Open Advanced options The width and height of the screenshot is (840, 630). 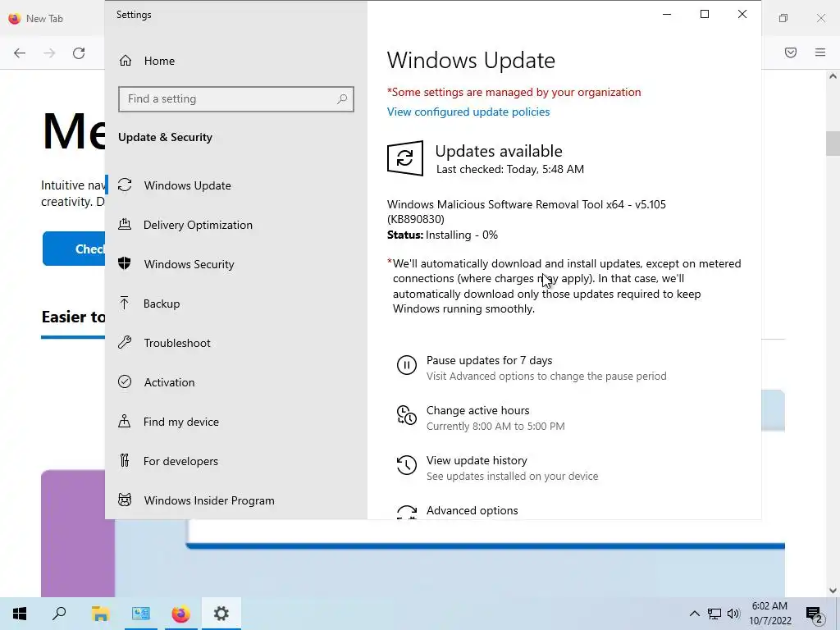pyautogui.click(x=472, y=510)
